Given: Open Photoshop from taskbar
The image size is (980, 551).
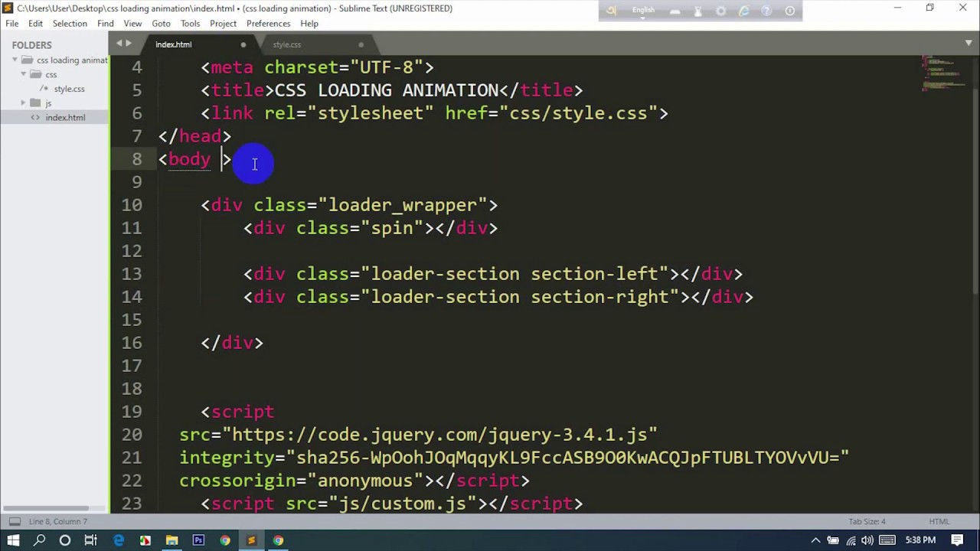Looking at the screenshot, I should click(x=198, y=540).
